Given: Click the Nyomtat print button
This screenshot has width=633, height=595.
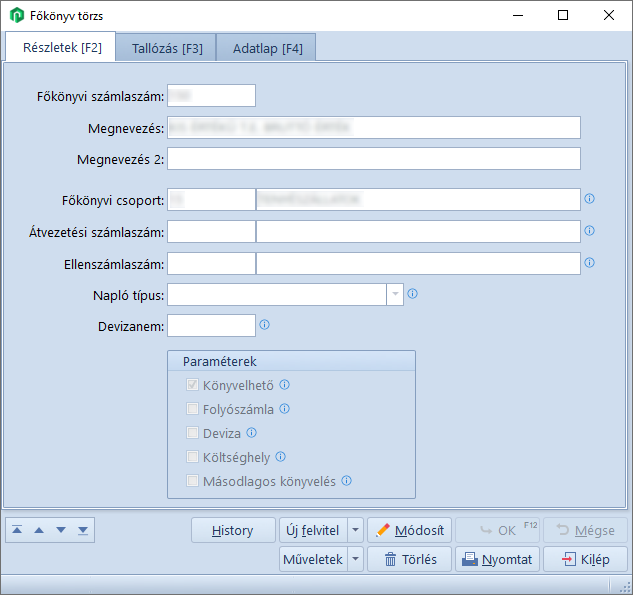Looking at the screenshot, I should [x=498, y=559].
